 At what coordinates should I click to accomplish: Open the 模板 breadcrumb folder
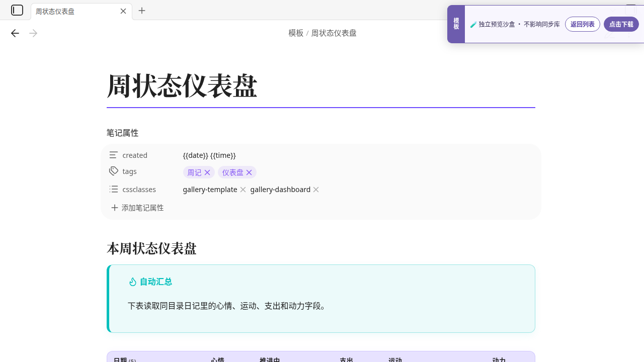coord(296,33)
